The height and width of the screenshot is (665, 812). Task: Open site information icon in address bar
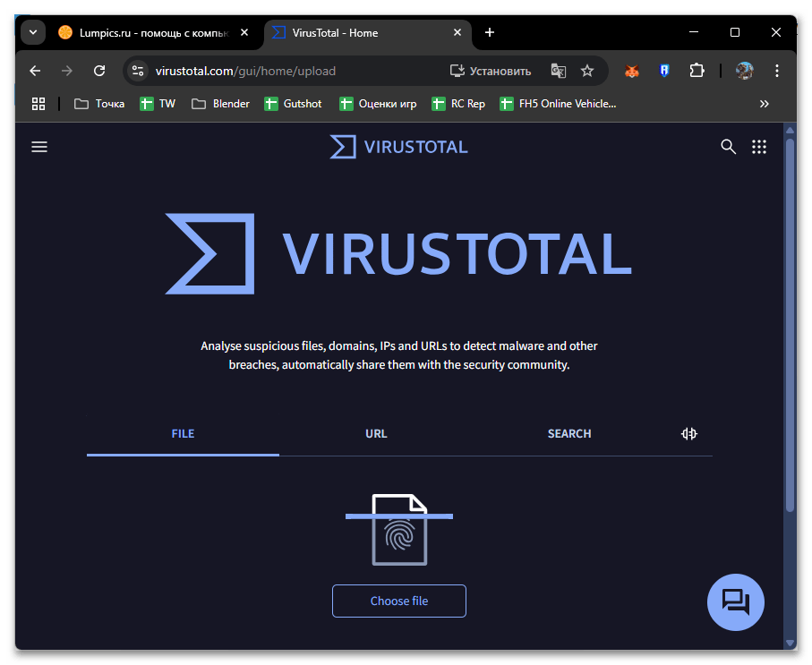tap(138, 71)
